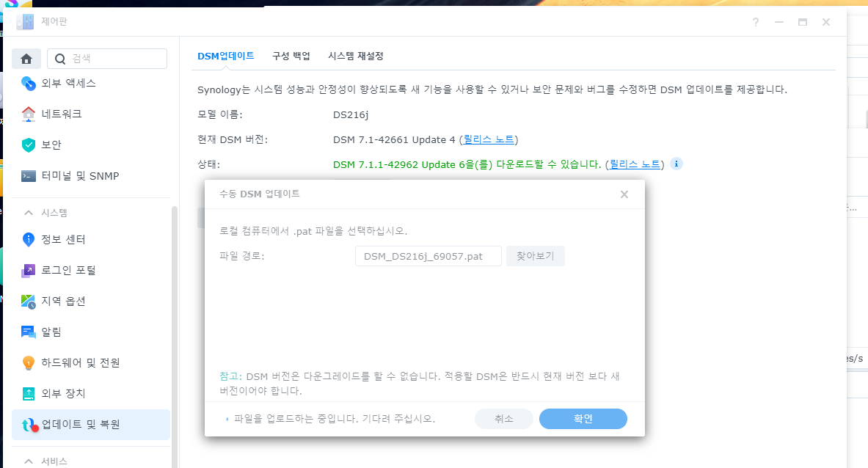The height and width of the screenshot is (468, 868).
Task: Switch to 시스템 재설정 tab
Action: [x=355, y=56]
